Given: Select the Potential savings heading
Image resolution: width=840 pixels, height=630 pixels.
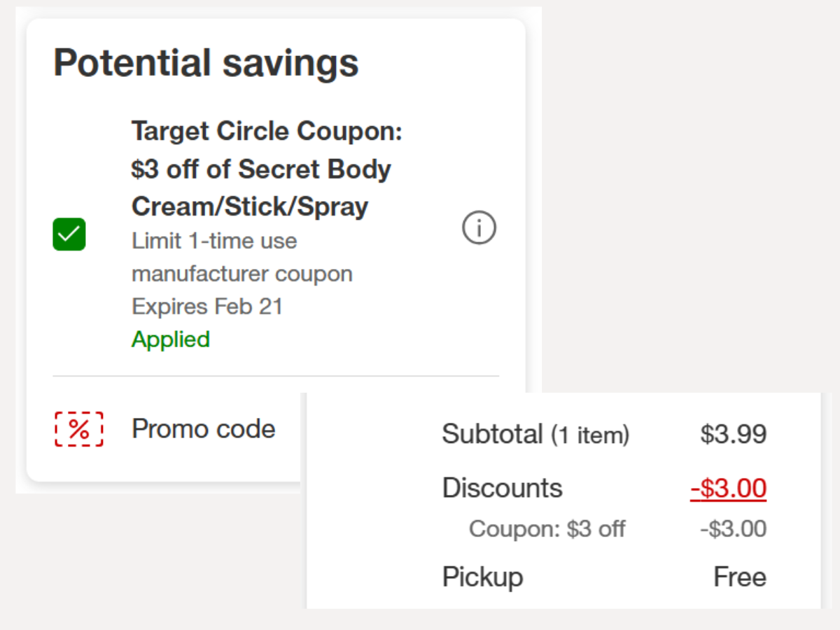Looking at the screenshot, I should (206, 62).
